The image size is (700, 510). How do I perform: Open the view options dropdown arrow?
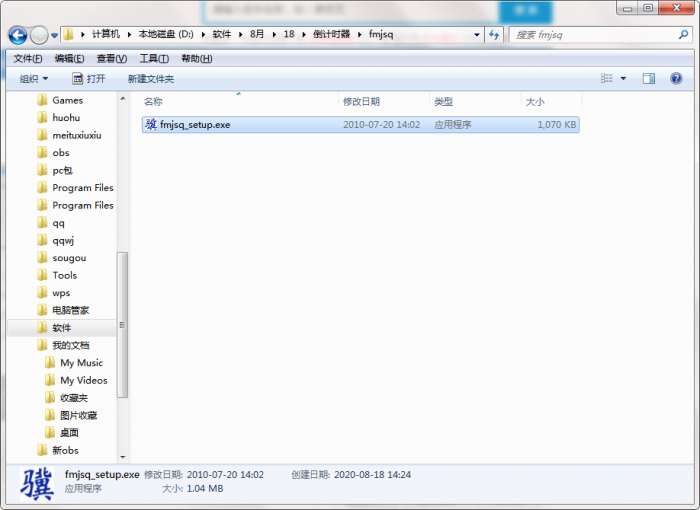[623, 79]
